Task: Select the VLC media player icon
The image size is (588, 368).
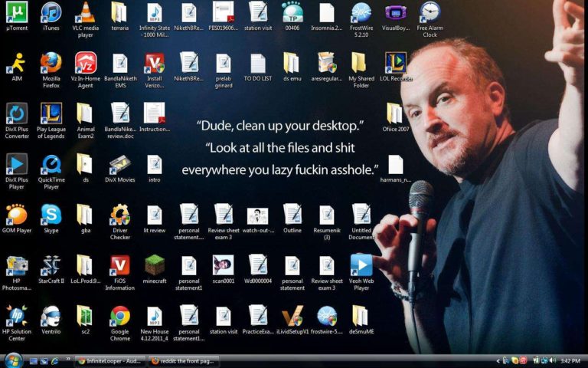Action: coord(86,13)
